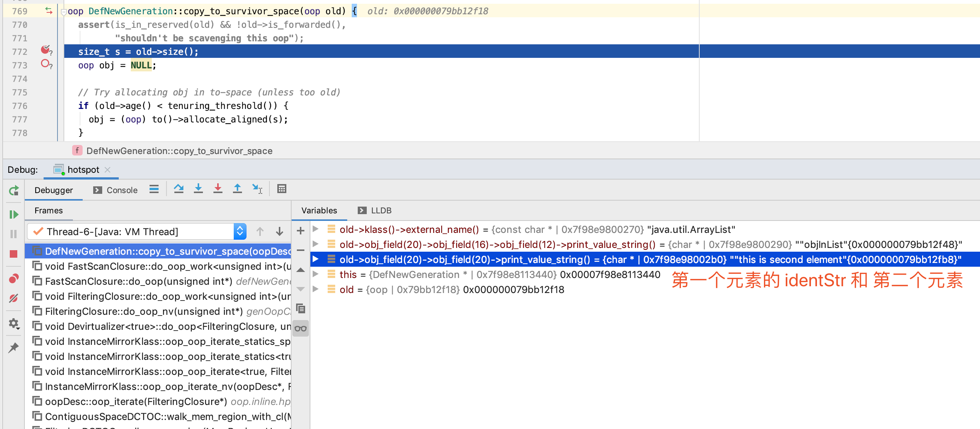Toggle the Mute Breakpoints icon
Screen dimensions: 980x429
pos(14,298)
